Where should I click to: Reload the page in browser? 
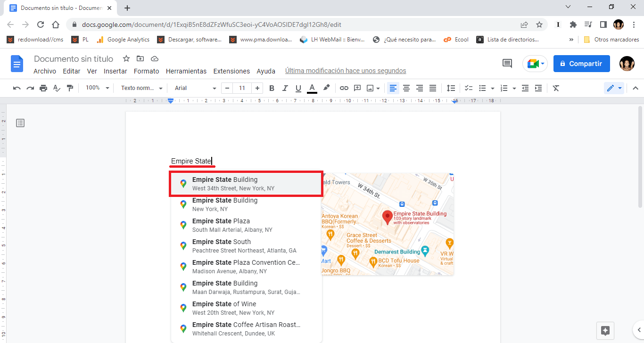[x=41, y=24]
